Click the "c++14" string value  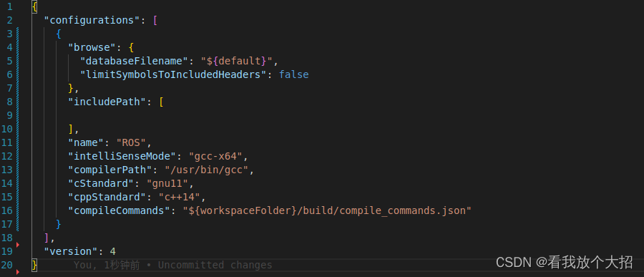[x=180, y=197]
